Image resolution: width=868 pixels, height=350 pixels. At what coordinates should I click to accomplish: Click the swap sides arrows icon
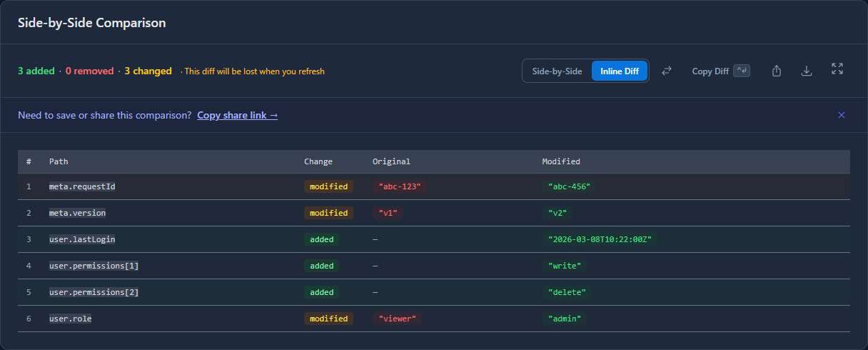667,71
